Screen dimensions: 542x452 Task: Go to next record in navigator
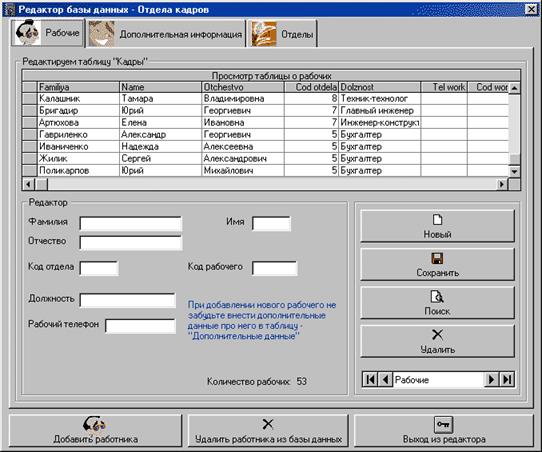tap(491, 380)
